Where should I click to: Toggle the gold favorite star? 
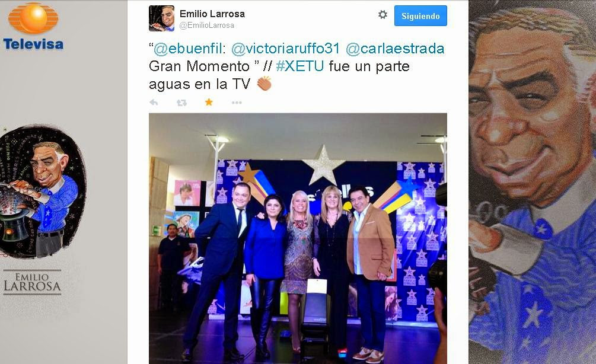click(x=209, y=102)
